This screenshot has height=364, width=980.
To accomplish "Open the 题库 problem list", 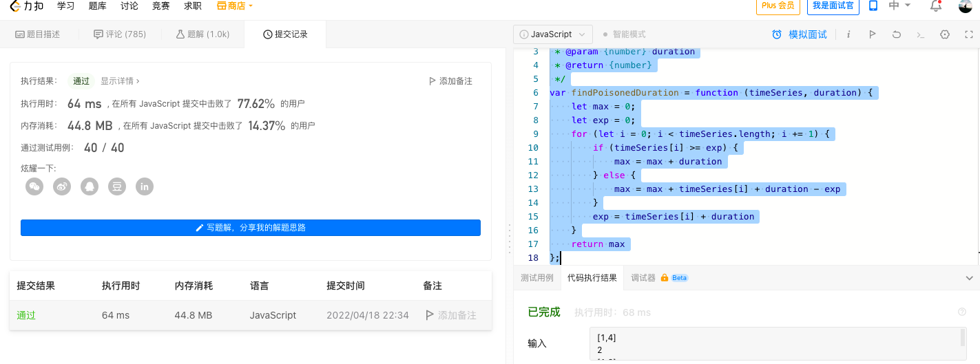I will [x=97, y=6].
